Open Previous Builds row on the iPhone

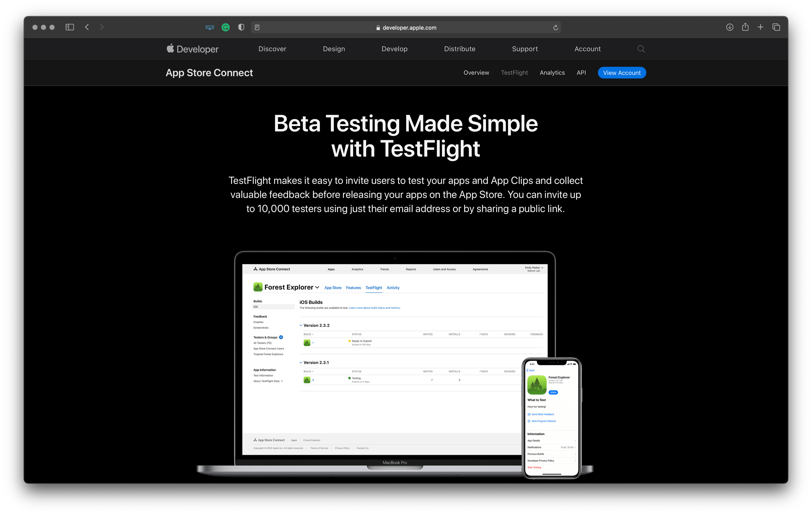[552, 454]
